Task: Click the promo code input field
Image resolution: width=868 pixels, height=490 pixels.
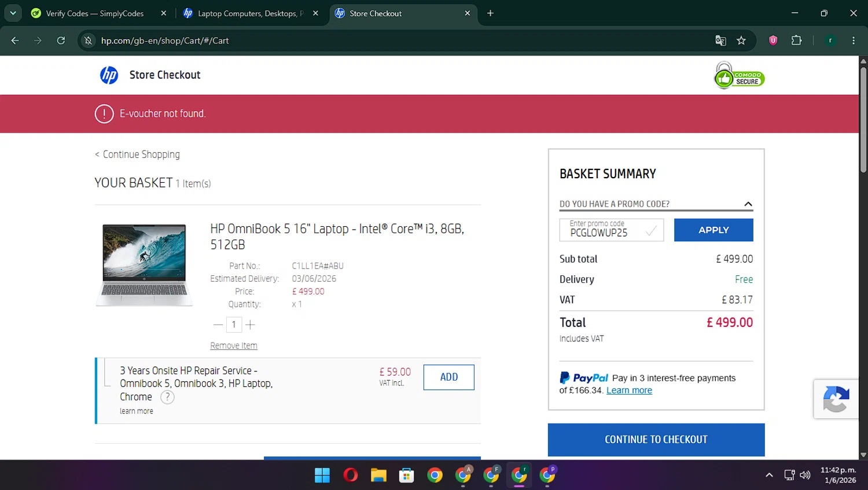Action: pyautogui.click(x=611, y=230)
